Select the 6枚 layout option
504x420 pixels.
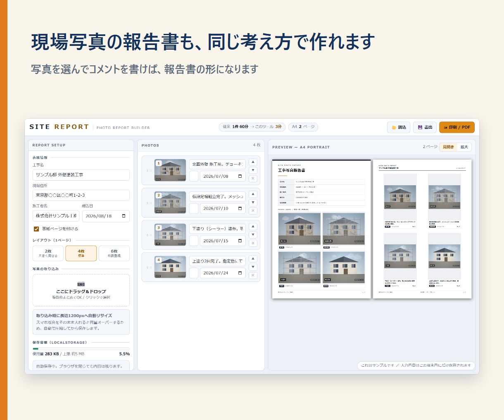(x=114, y=253)
